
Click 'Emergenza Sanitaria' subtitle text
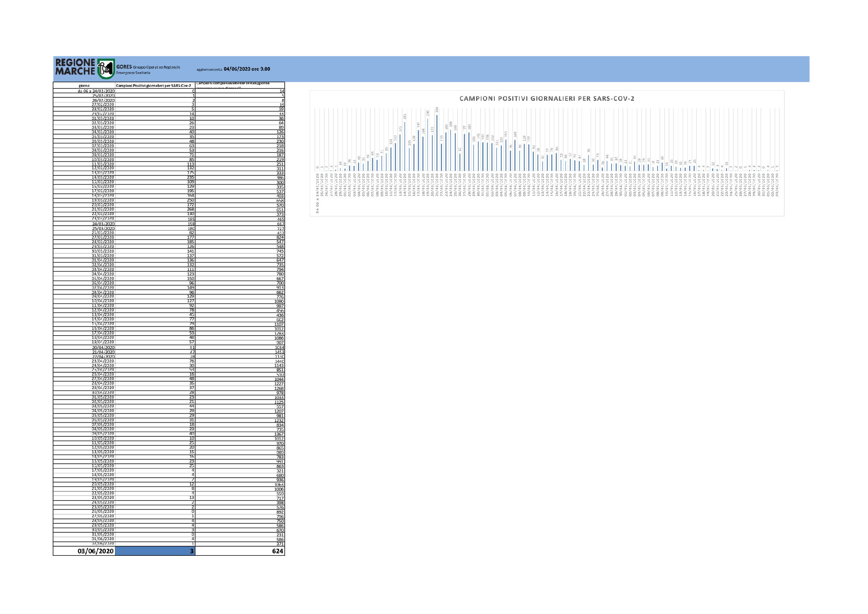[x=133, y=73]
